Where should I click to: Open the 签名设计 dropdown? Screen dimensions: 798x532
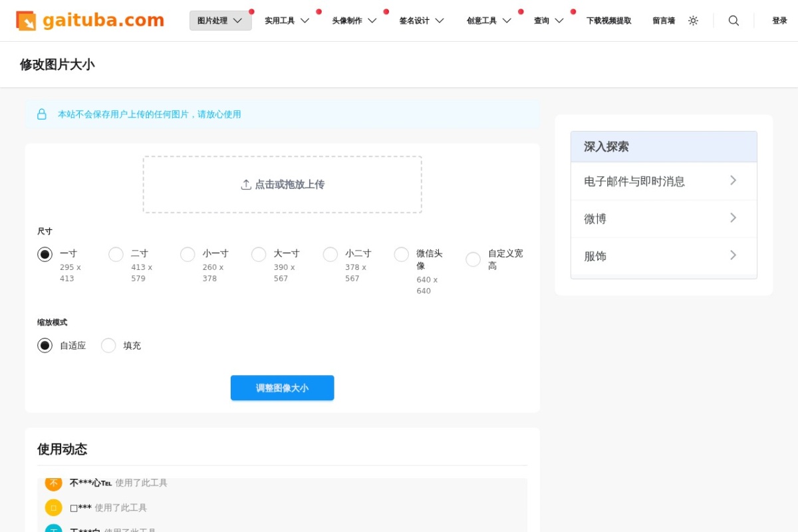tap(422, 21)
